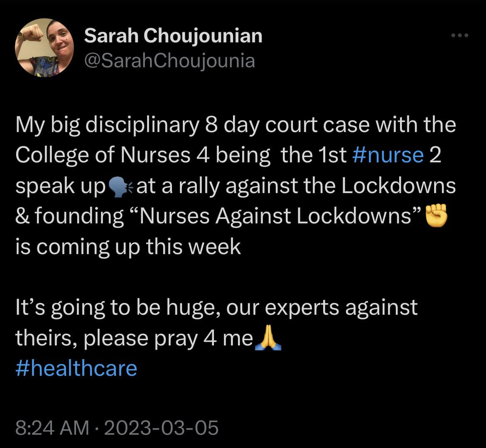Click the "please pray 4 me" text
Screen dimensions: 486x448
click(169, 339)
